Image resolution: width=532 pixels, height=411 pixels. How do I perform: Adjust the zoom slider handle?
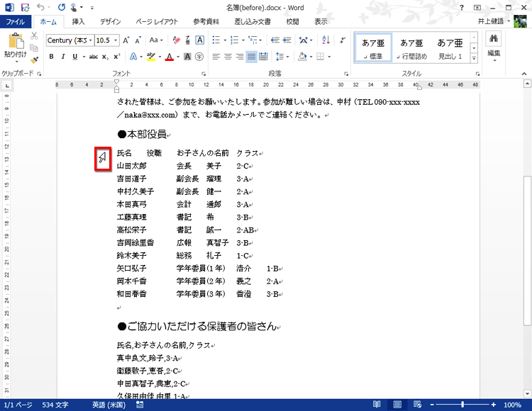tap(462, 405)
